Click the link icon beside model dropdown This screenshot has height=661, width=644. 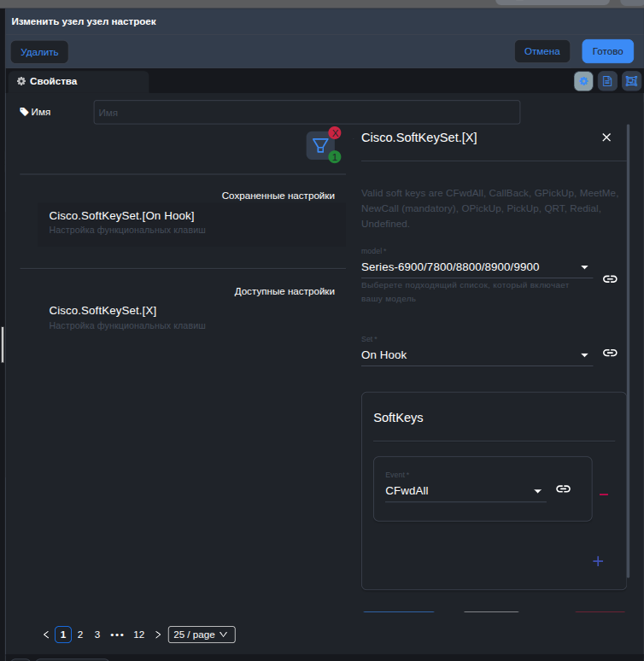pos(610,279)
